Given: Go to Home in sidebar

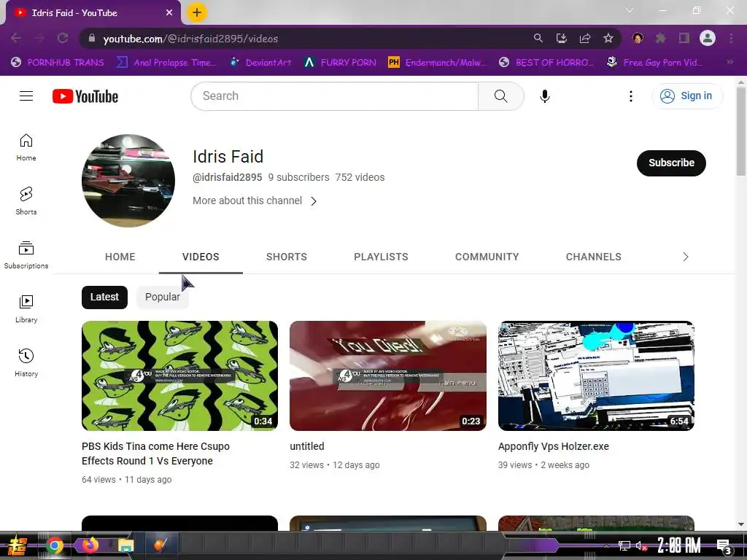Looking at the screenshot, I should pos(26,147).
